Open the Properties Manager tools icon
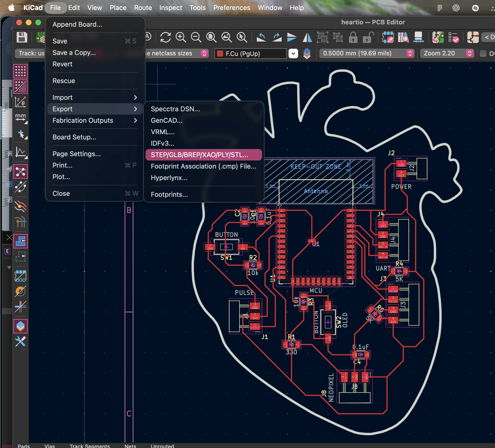 [x=21, y=341]
